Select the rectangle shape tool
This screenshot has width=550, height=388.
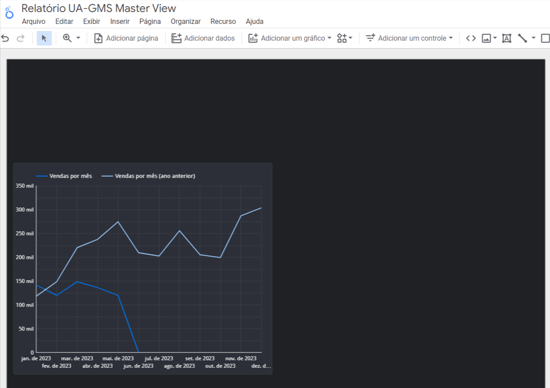[x=545, y=38]
